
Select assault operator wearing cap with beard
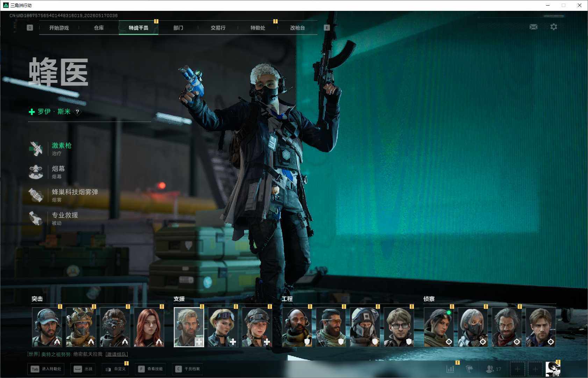(47, 327)
